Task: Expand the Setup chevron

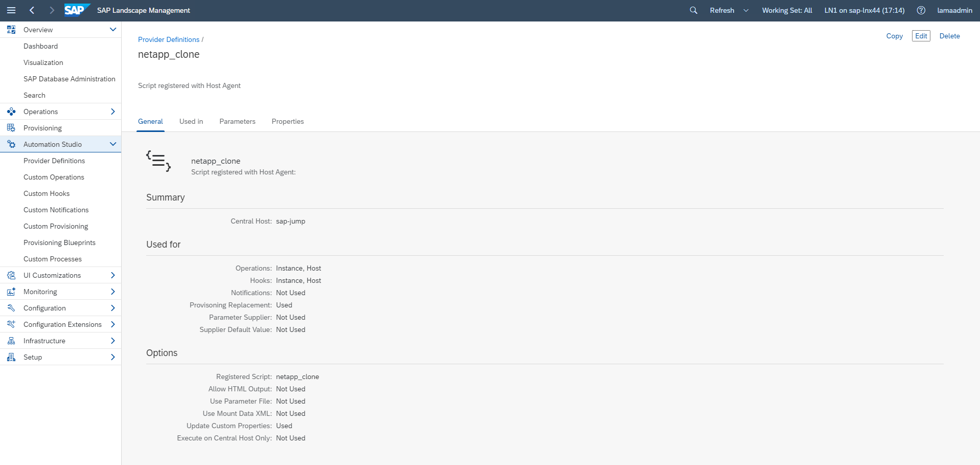Action: [113, 357]
